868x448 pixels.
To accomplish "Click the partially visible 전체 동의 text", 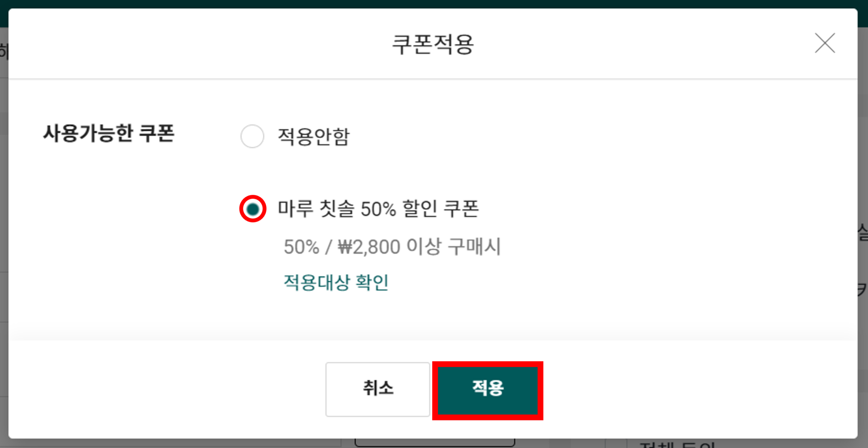I will tap(678, 444).
